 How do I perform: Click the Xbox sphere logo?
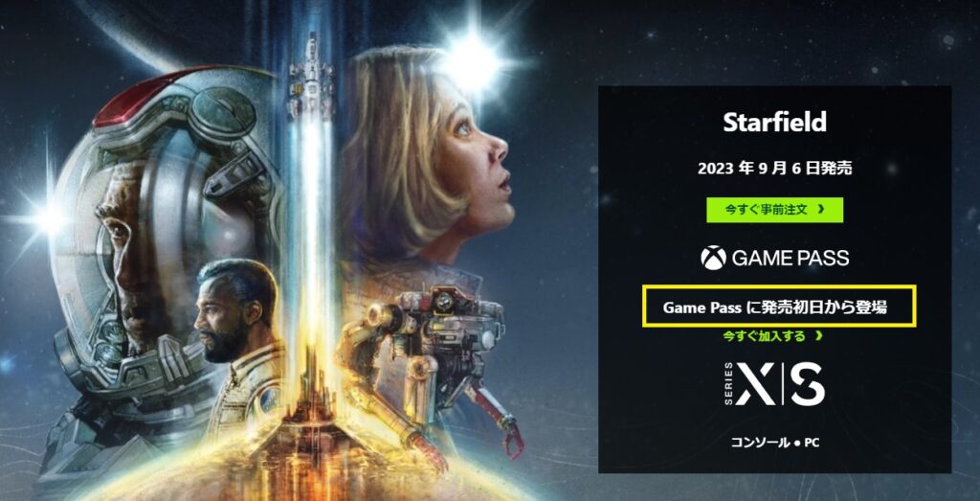[713, 258]
